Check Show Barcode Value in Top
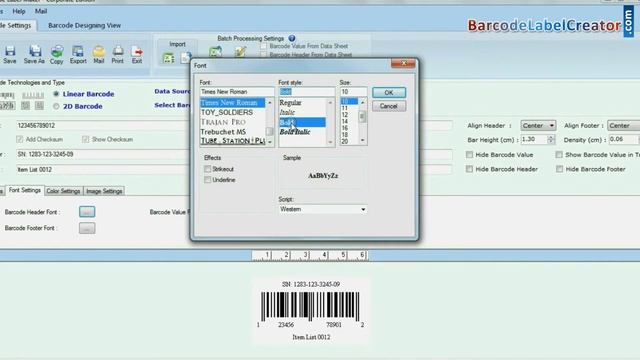Image resolution: width=640 pixels, height=360 pixels. point(559,155)
